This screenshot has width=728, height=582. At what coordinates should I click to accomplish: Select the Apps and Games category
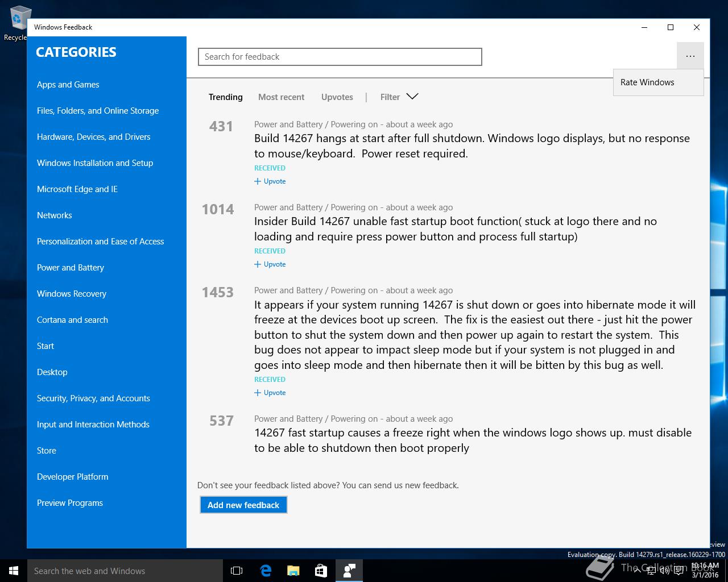coord(68,85)
